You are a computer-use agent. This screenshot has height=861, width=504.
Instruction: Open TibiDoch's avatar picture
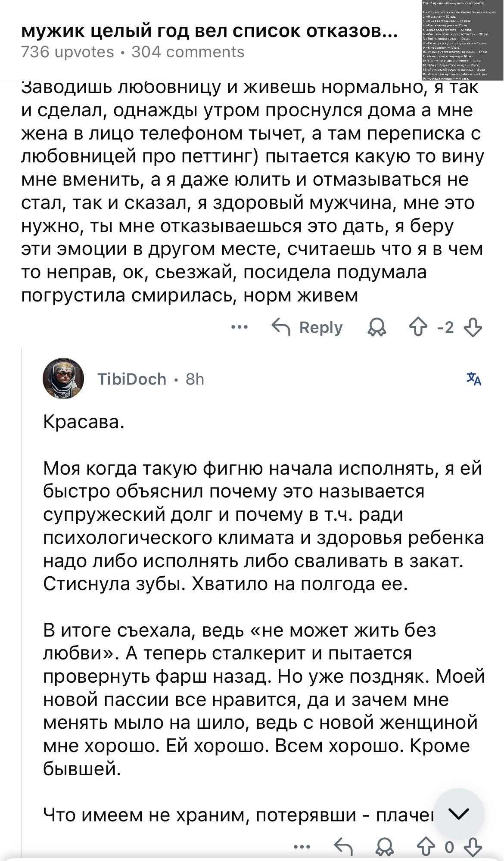pyautogui.click(x=63, y=379)
